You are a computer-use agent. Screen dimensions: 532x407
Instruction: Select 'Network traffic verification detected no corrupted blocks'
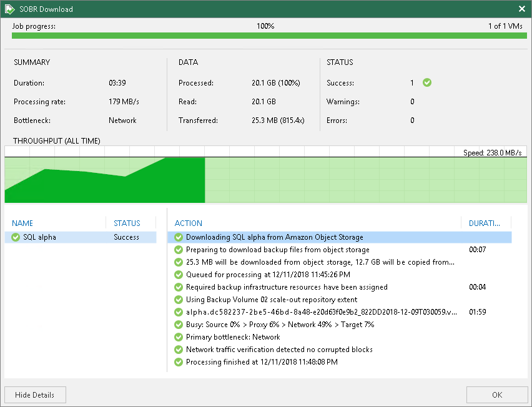pos(340,350)
